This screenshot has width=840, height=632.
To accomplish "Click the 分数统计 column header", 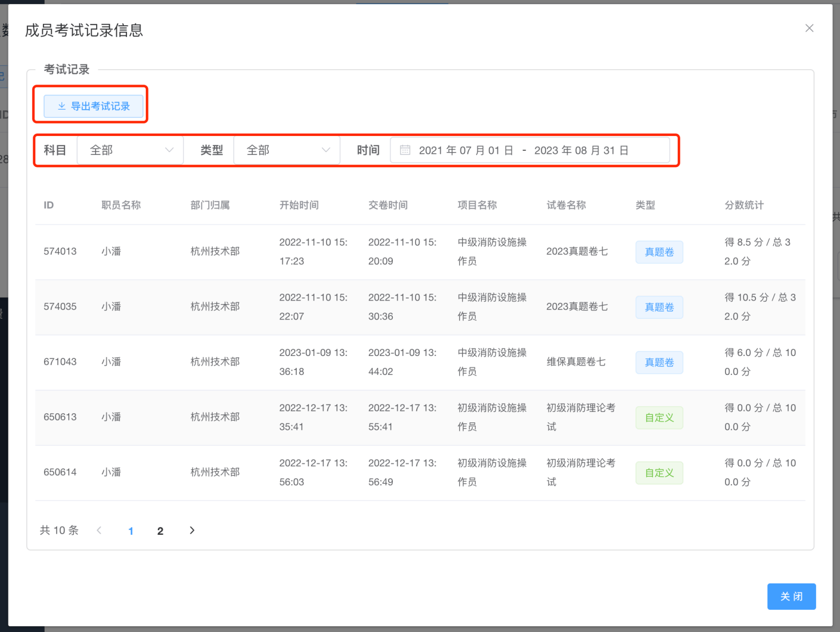I will (x=744, y=205).
